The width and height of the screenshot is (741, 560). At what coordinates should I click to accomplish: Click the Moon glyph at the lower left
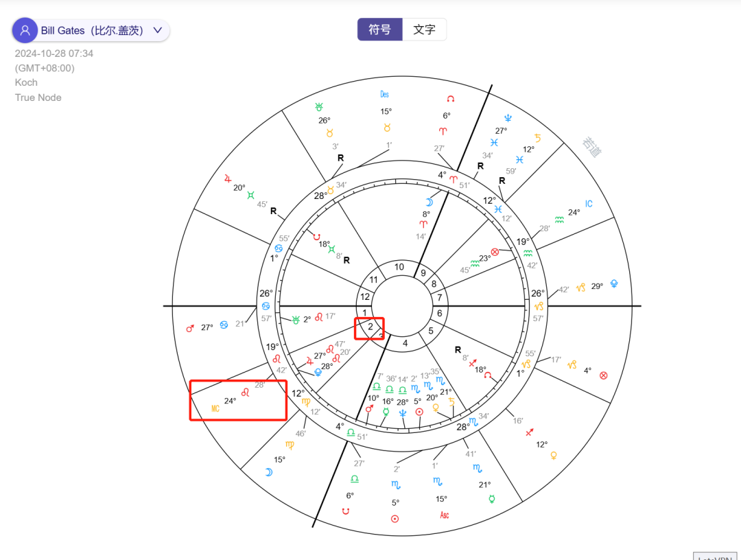270,471
